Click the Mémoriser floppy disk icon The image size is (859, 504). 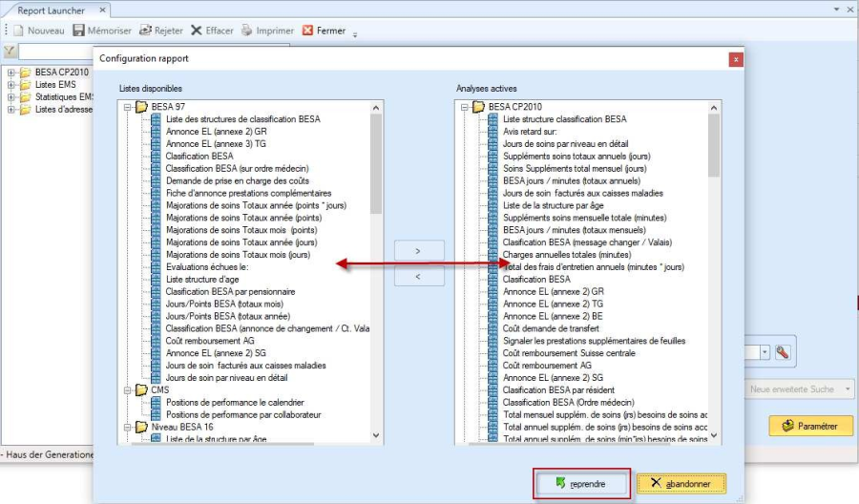coord(79,31)
